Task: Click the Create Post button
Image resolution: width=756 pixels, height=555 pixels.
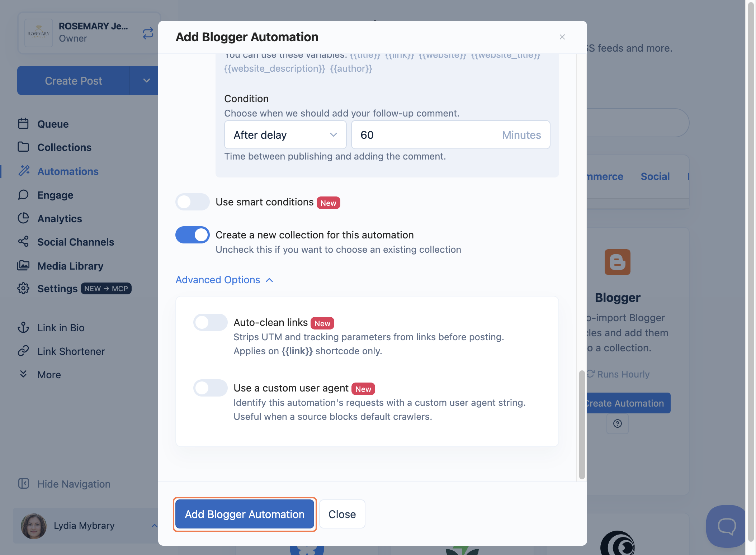Action: click(x=74, y=80)
